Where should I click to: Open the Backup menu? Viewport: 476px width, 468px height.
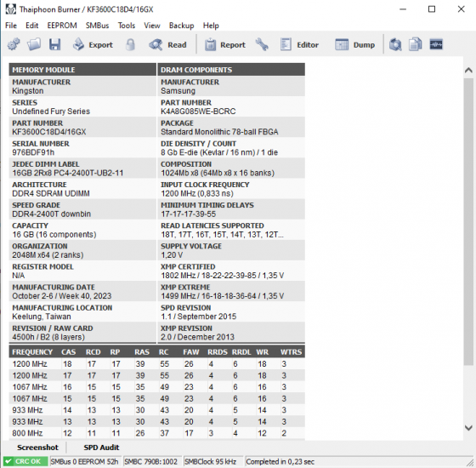coord(181,26)
